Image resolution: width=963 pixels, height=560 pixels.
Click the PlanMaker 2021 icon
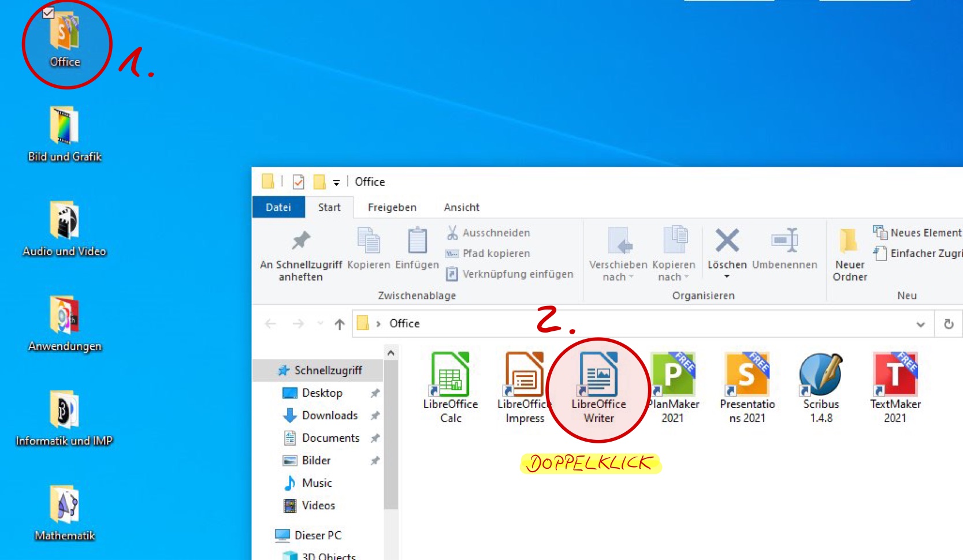(x=672, y=375)
